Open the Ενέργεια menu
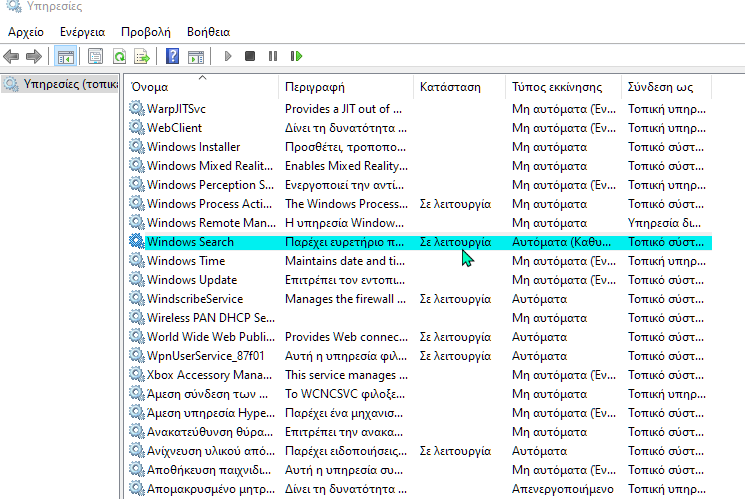Screen dimensions: 745x499 coord(82,32)
